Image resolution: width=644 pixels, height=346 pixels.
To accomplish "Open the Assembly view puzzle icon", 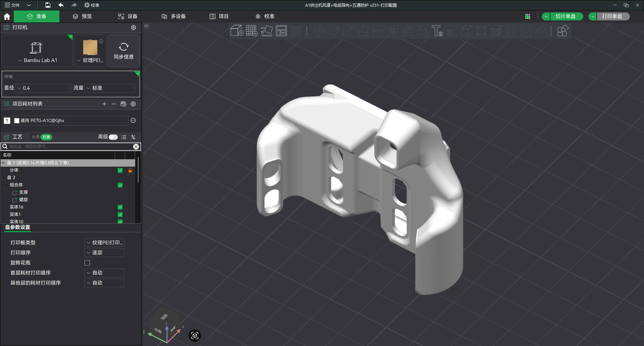I will tap(563, 31).
